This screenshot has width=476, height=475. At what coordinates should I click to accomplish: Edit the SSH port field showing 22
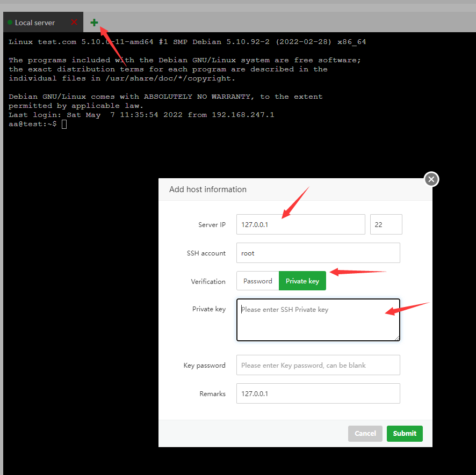click(386, 224)
